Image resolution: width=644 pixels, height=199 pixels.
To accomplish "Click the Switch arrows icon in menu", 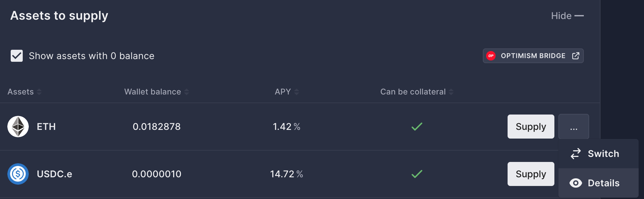I will pos(576,154).
